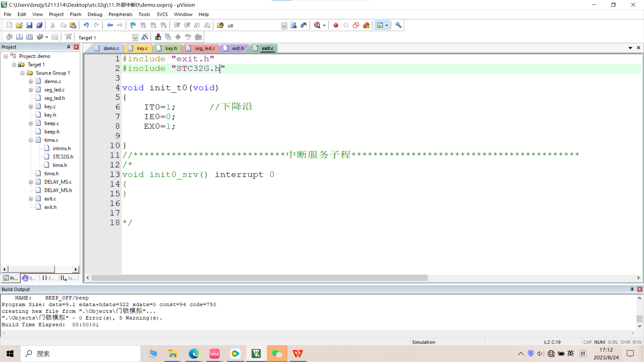
Task: Open Options for Target
Action: 145,37
